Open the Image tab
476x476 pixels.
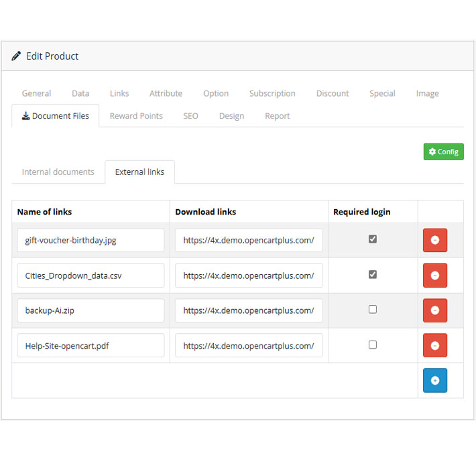427,93
